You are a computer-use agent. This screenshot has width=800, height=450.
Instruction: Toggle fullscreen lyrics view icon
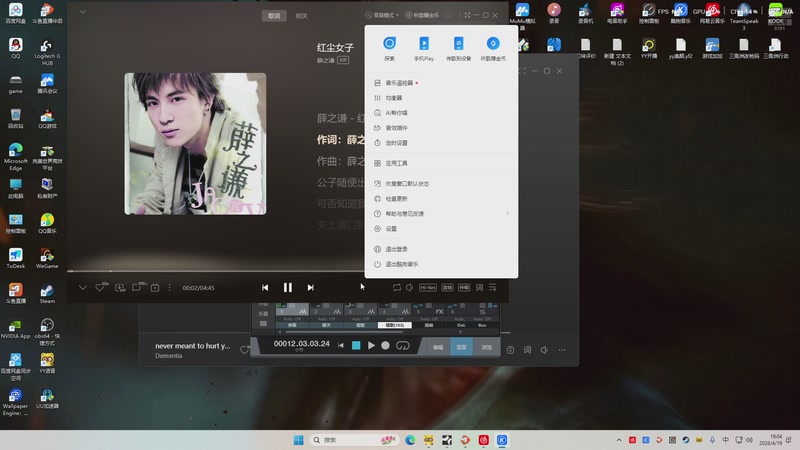[x=467, y=15]
